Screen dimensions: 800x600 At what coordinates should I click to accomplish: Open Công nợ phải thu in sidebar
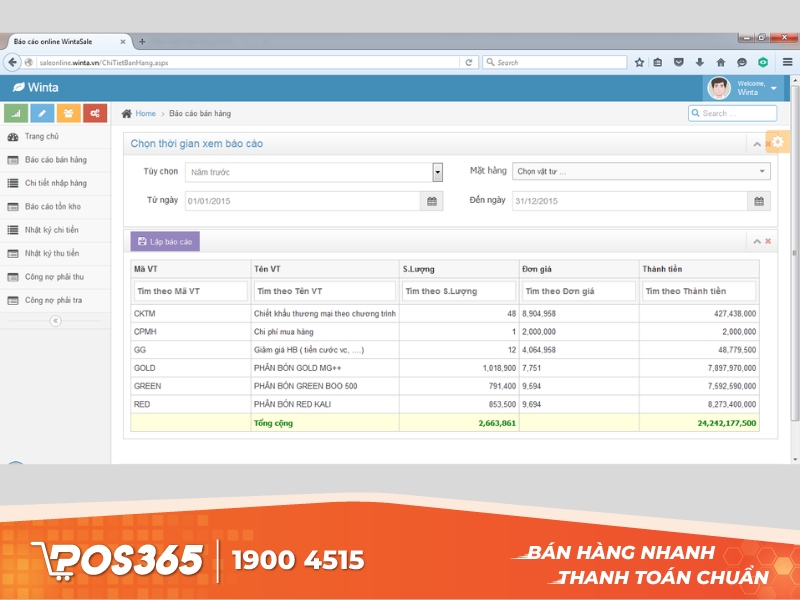tap(55, 277)
